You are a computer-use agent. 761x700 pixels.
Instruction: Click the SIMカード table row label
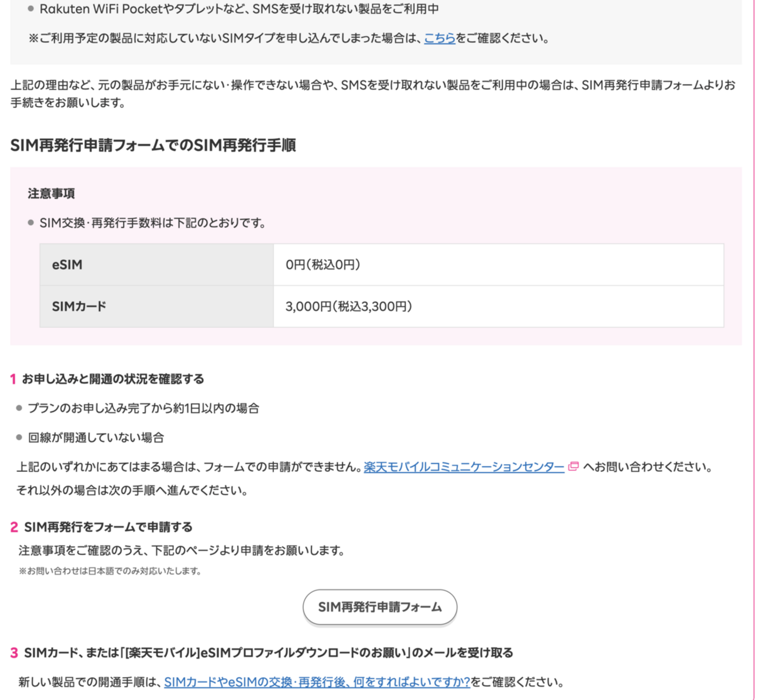tap(157, 306)
